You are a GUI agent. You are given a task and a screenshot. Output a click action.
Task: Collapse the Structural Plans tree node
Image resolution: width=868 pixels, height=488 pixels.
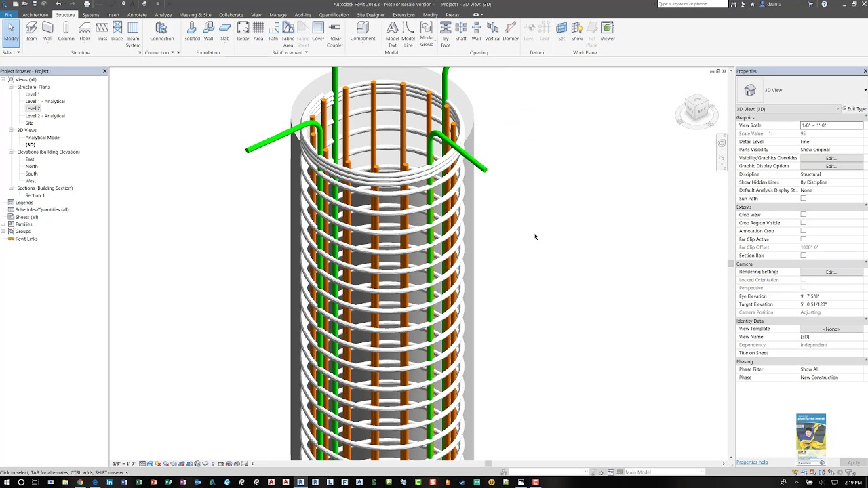pos(11,87)
